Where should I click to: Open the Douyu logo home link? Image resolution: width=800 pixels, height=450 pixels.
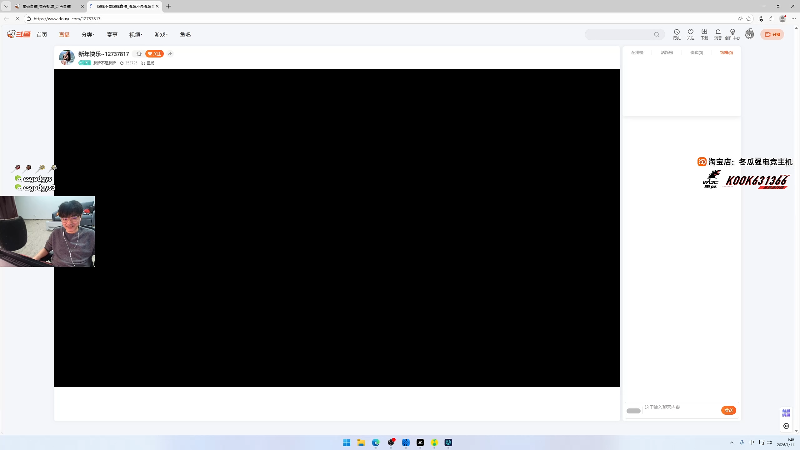(18, 34)
